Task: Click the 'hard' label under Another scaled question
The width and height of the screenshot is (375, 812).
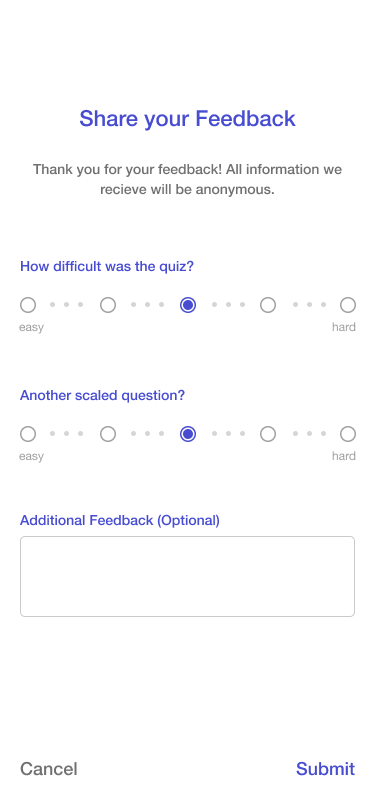Action: pos(344,456)
